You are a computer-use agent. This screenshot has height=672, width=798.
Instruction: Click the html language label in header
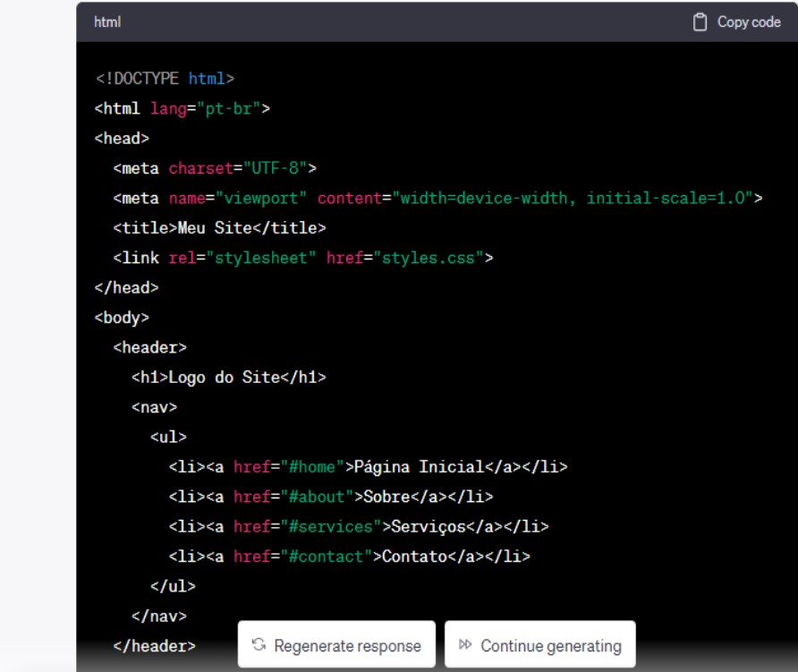pos(107,22)
